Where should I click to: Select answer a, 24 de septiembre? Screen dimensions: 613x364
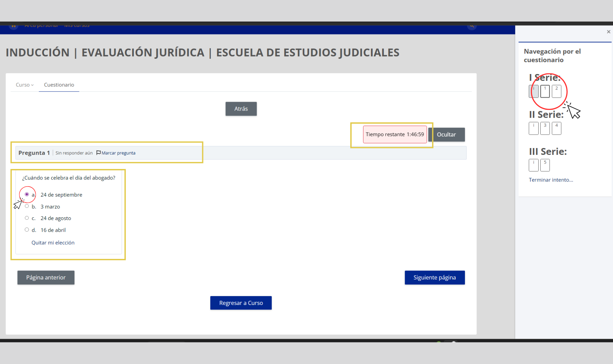[x=27, y=194]
